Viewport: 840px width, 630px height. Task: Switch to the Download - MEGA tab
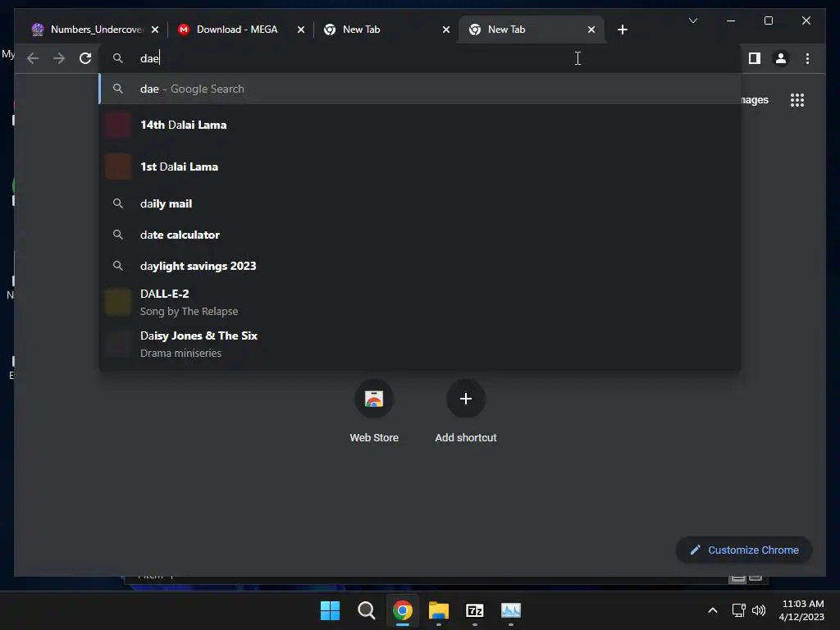[x=240, y=30]
